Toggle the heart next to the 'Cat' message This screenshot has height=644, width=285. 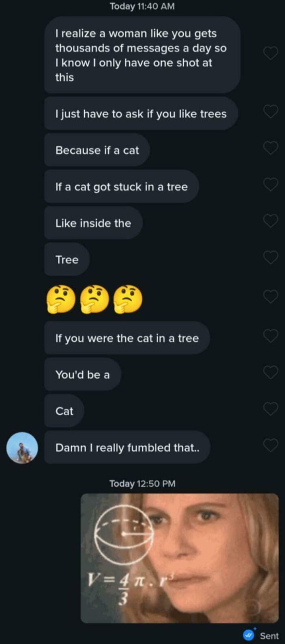click(271, 409)
